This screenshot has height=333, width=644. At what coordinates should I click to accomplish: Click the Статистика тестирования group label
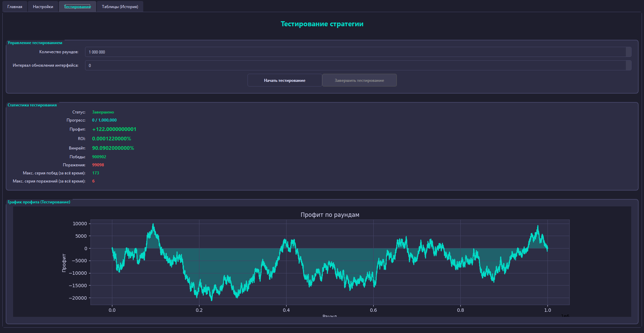pyautogui.click(x=32, y=105)
